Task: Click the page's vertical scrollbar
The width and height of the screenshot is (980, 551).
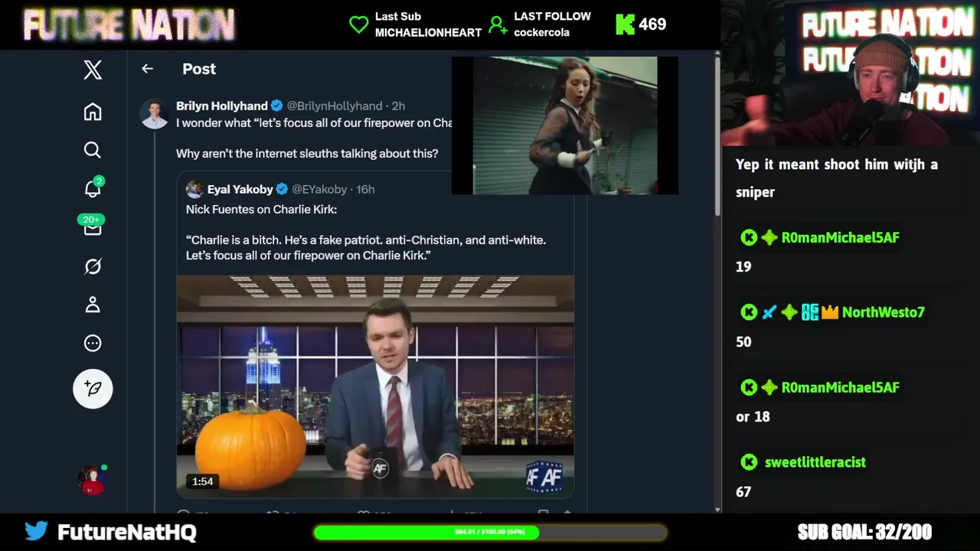Action: click(x=717, y=282)
